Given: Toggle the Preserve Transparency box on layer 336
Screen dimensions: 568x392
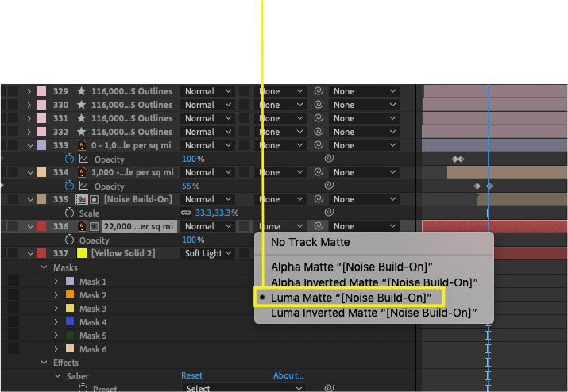Looking at the screenshot, I should [x=244, y=226].
